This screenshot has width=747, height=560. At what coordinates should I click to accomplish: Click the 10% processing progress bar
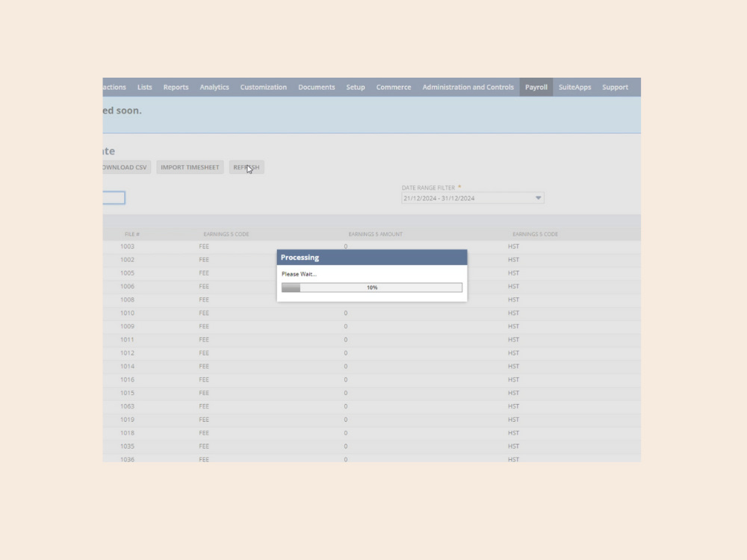click(x=371, y=287)
